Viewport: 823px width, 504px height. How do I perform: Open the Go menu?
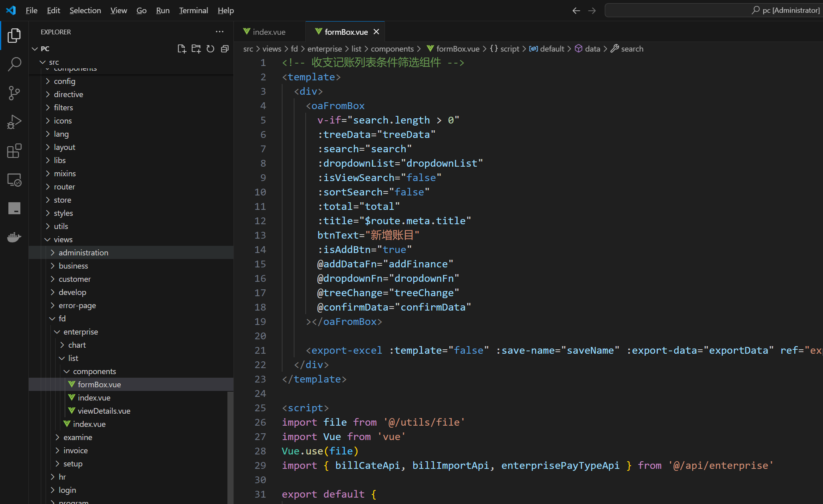coord(141,10)
